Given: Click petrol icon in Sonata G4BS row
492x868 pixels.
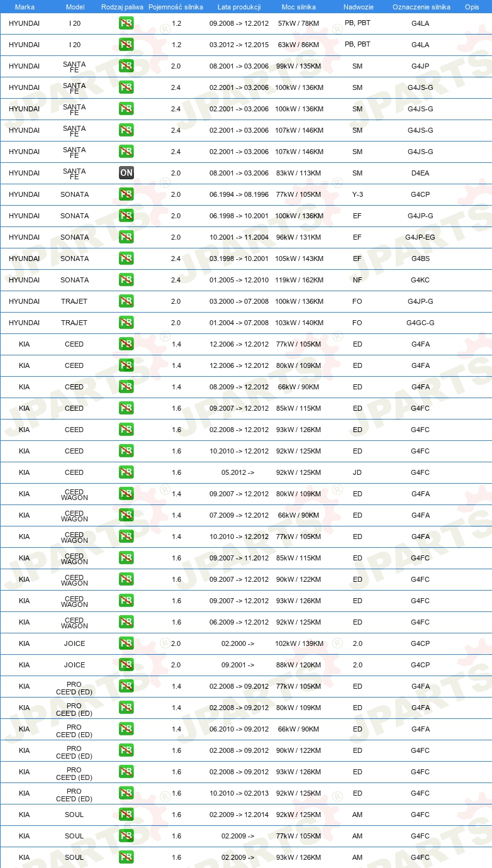Looking at the screenshot, I should click(x=126, y=259).
